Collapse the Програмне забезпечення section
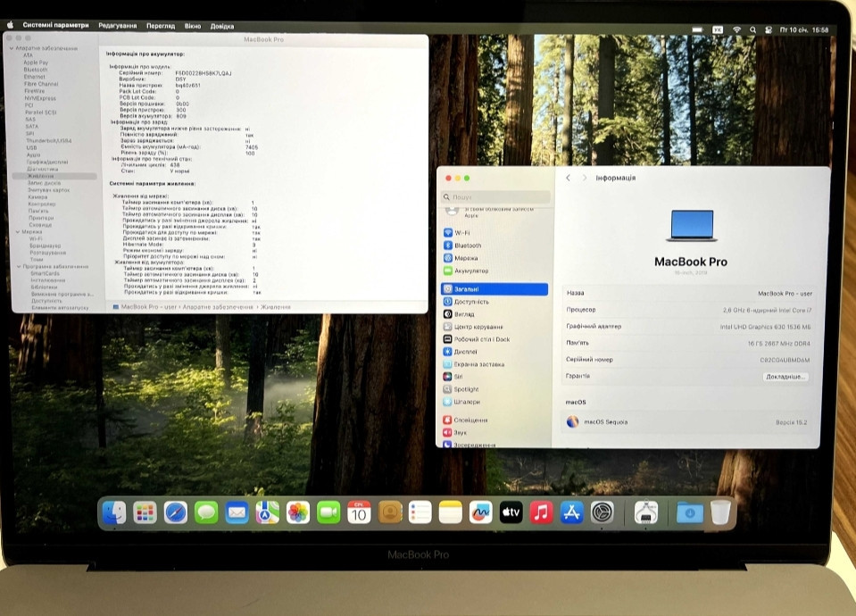Screen dimensions: 856x616 coord(21,266)
